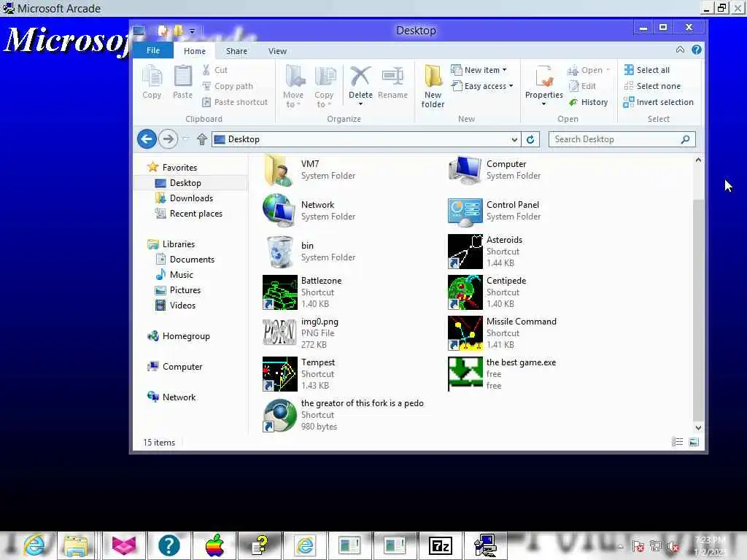Click the muted volume tray icon
Image resolution: width=747 pixels, height=560 pixels.
(x=673, y=547)
